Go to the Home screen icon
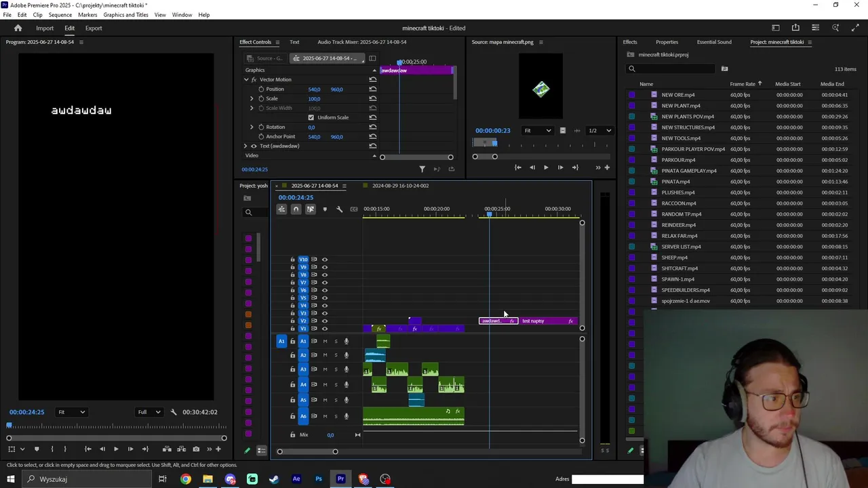The image size is (868, 488). [18, 28]
